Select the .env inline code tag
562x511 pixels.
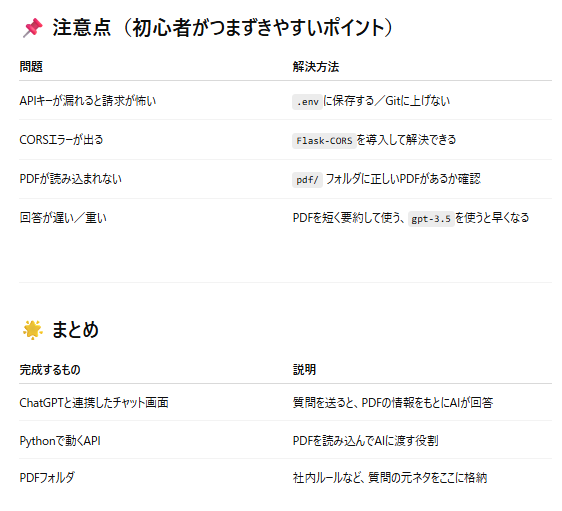307,102
